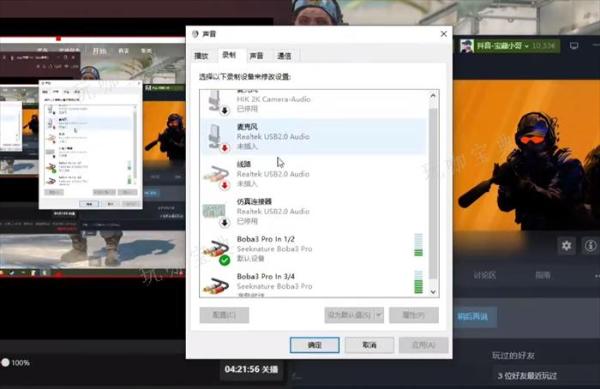Click the Boba3 Pro In 3/4 cable icon
Viewport: 600px width, 389px height.
(x=216, y=285)
